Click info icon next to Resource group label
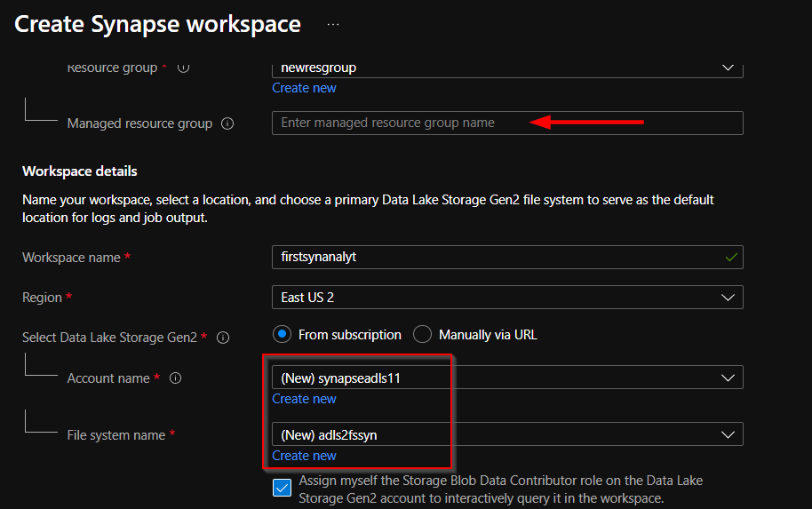The image size is (812, 509). point(183,68)
